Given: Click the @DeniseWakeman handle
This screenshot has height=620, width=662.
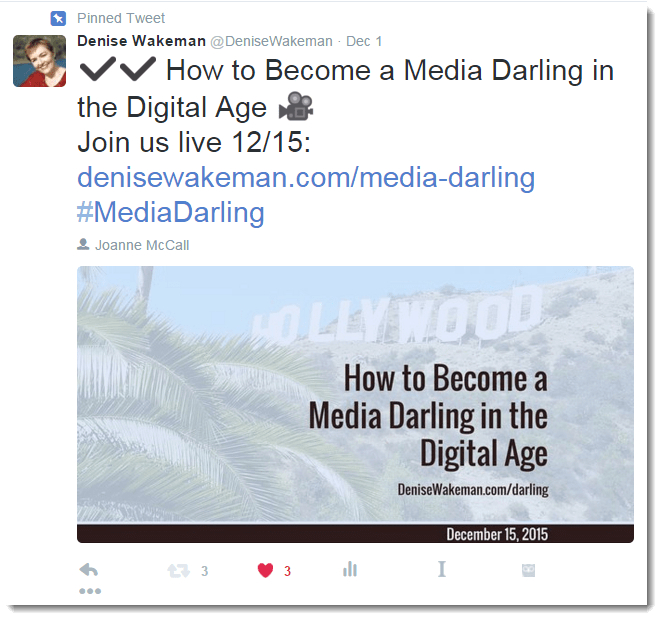Looking at the screenshot, I should tap(271, 41).
